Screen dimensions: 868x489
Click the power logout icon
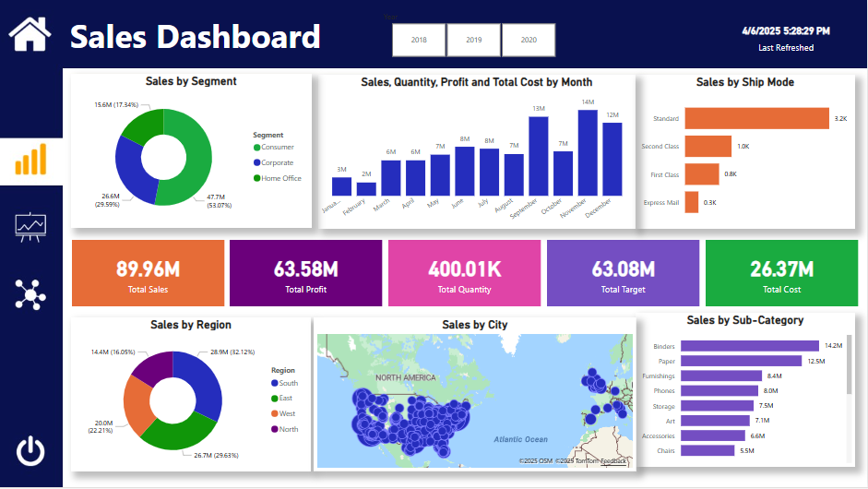[x=30, y=451]
